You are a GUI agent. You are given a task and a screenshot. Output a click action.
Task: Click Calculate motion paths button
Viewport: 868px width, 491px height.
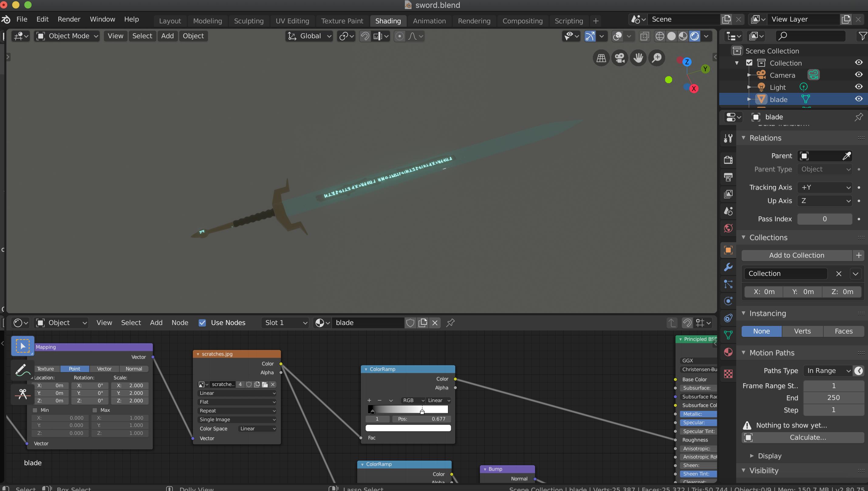(803, 437)
